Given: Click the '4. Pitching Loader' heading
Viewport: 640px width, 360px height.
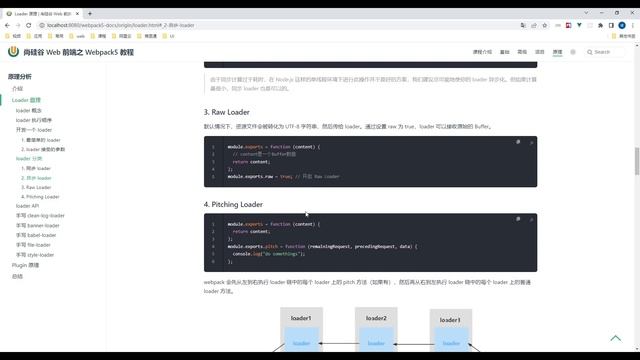Looking at the screenshot, I should tap(233, 204).
